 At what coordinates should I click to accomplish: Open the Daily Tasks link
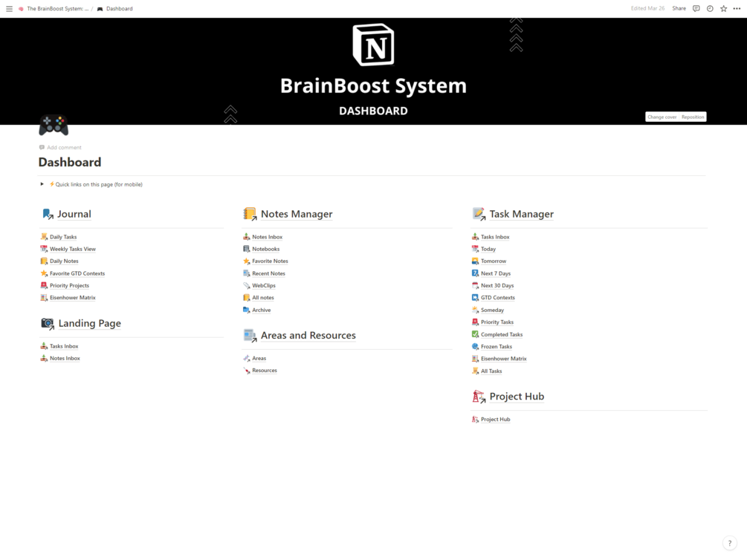63,237
